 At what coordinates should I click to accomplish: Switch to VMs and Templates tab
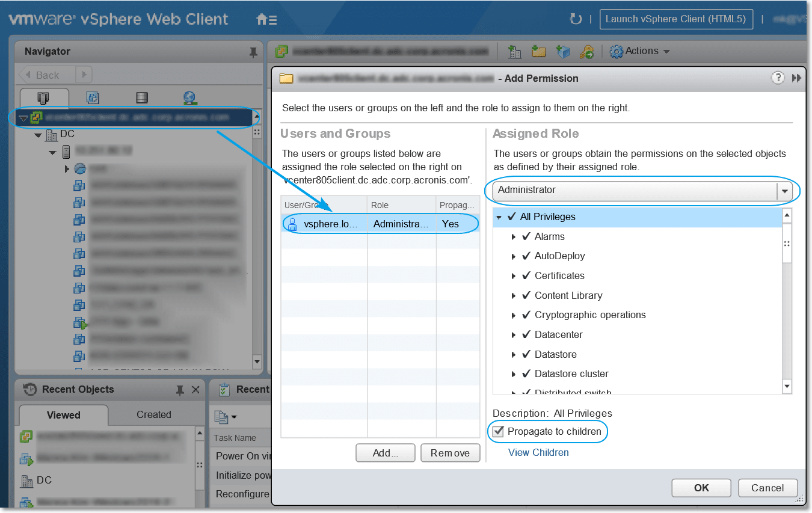(x=93, y=97)
